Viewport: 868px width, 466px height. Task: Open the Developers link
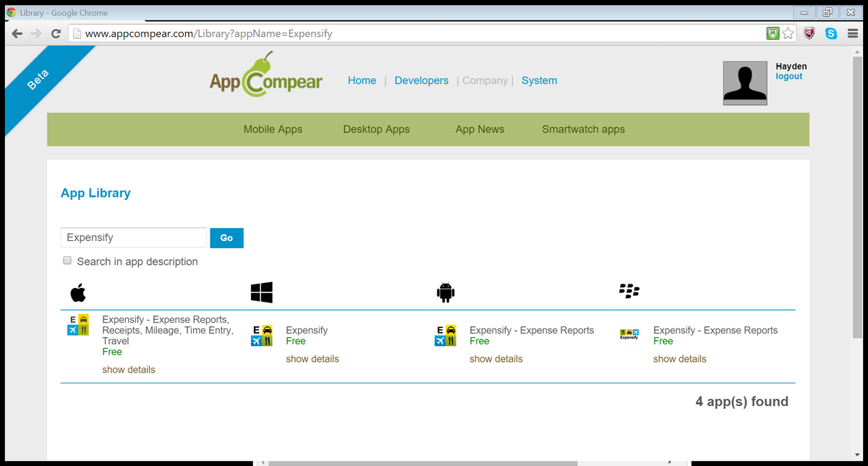(x=422, y=80)
